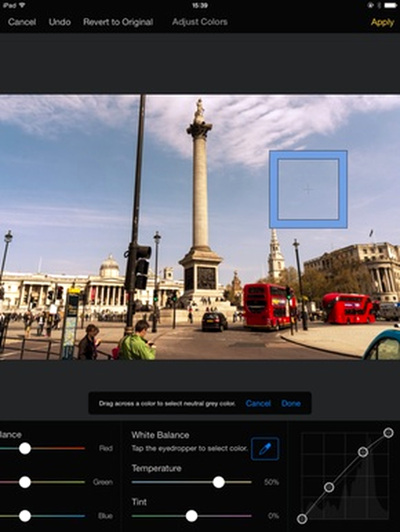Tap the 'Drag across a color' instruction text

click(x=167, y=404)
